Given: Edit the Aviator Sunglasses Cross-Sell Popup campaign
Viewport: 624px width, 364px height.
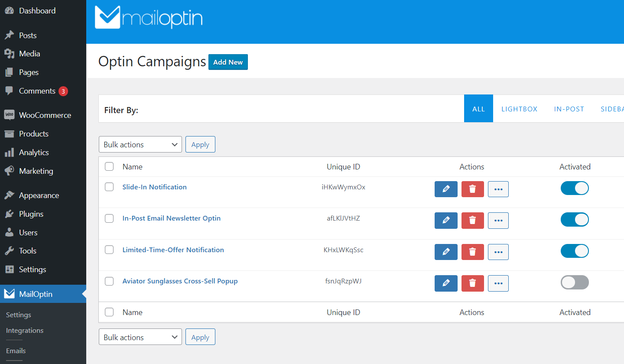Looking at the screenshot, I should point(446,283).
